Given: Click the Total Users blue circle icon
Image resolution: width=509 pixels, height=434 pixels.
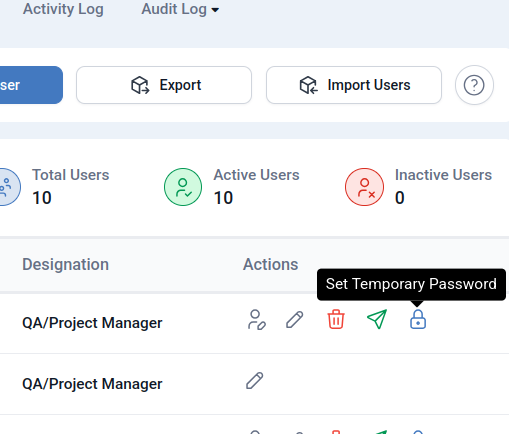Looking at the screenshot, I should (x=7, y=187).
